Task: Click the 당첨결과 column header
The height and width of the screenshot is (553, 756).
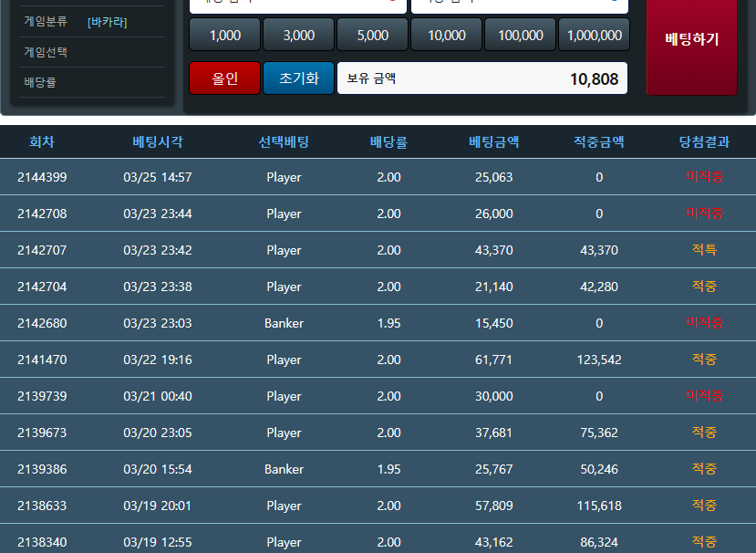Action: 704,141
